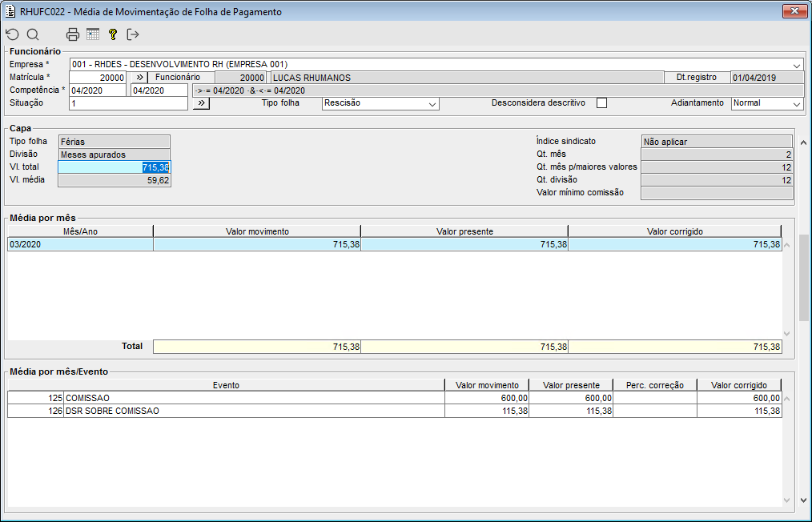
Task: Click the Matrícula input field
Action: (x=98, y=78)
